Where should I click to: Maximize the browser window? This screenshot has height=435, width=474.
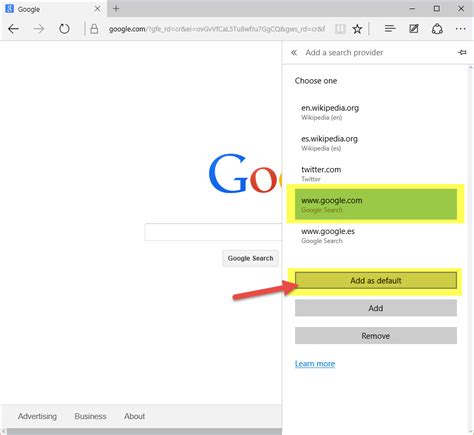[437, 9]
